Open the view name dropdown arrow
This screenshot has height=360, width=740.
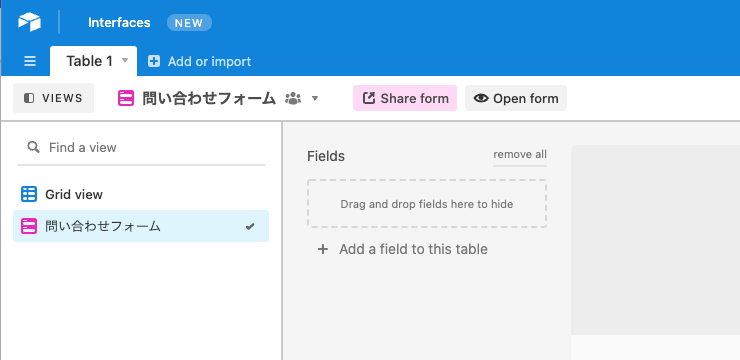tap(315, 98)
